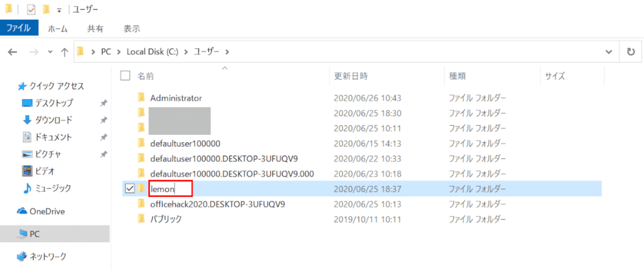Toggle the select-all checkbox in header
644x270 pixels.
(x=125, y=76)
